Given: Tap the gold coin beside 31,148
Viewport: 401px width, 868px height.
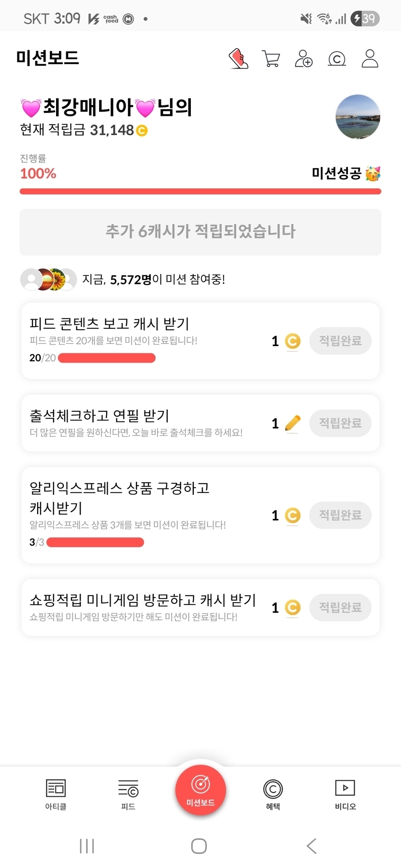Looking at the screenshot, I should [x=142, y=130].
